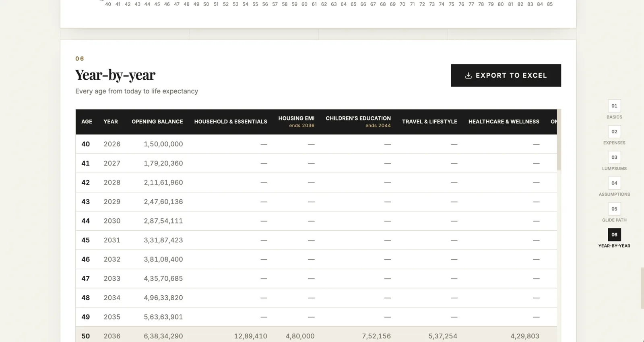Click the Household & Essentials column header
This screenshot has width=644, height=342.
[231, 122]
